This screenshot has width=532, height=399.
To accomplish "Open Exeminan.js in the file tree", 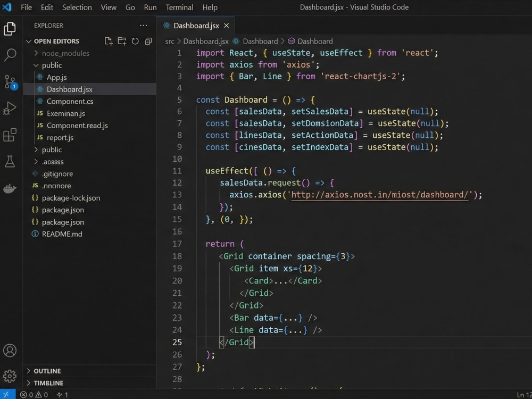I will [x=66, y=113].
